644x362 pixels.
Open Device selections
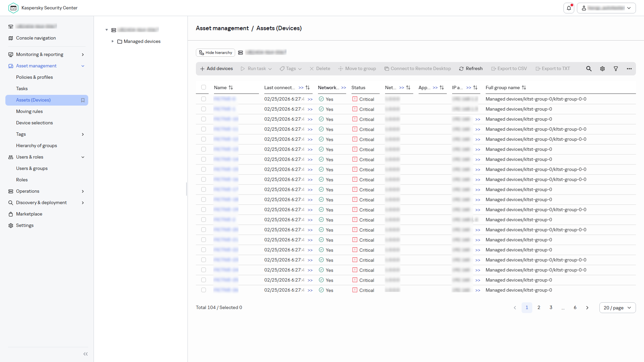[35, 123]
